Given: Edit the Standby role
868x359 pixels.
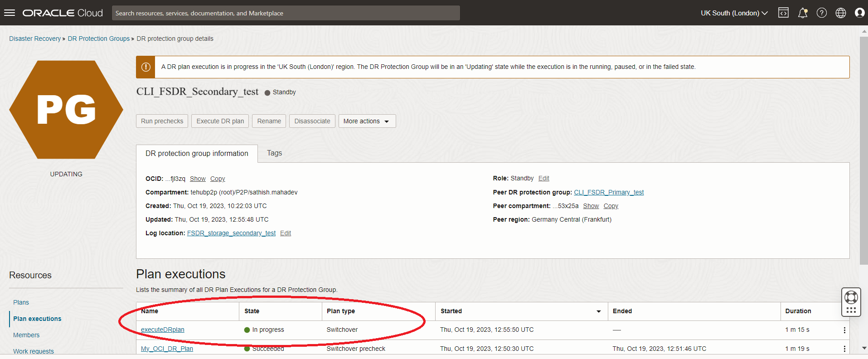Looking at the screenshot, I should (x=544, y=178).
